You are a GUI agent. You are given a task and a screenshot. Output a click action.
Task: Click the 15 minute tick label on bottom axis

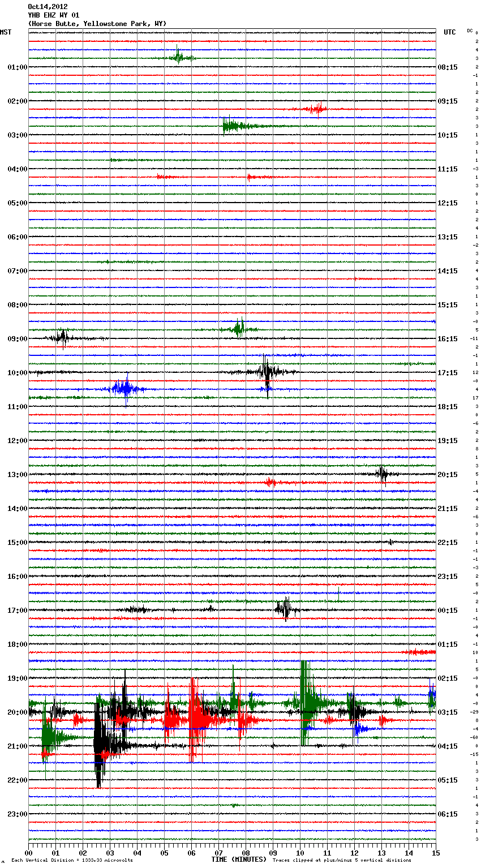click(436, 853)
